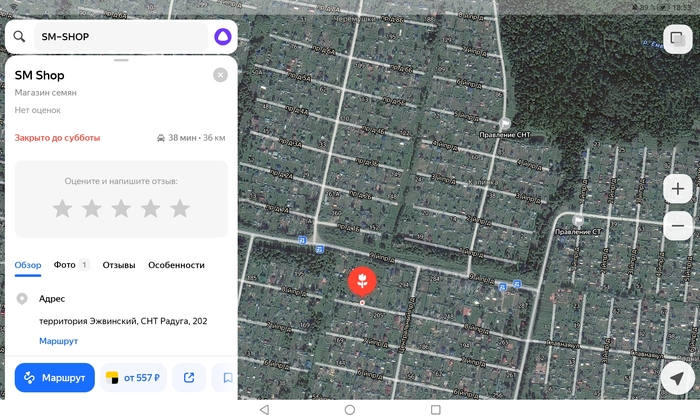700x420 pixels.
Task: Switch to the Особенности tab
Action: pyautogui.click(x=176, y=265)
